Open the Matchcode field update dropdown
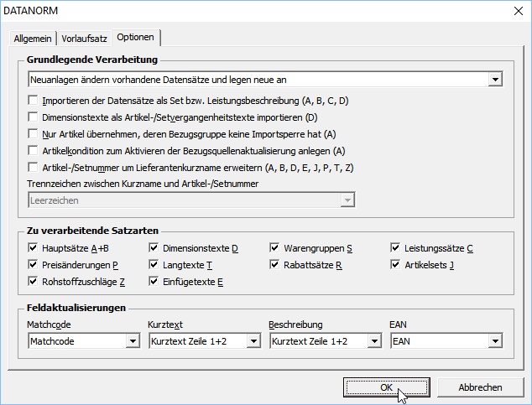The width and height of the screenshot is (532, 405). pyautogui.click(x=132, y=342)
